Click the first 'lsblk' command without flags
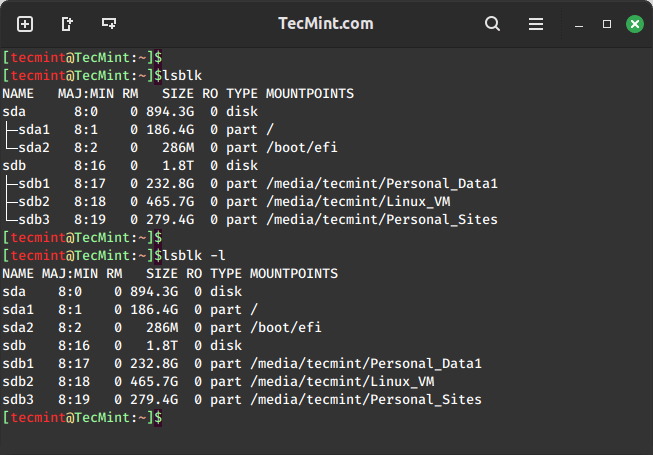The image size is (653, 455). [x=175, y=75]
